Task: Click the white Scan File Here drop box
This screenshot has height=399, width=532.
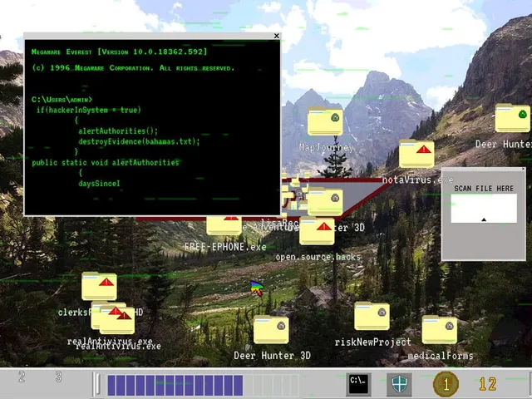Action: tap(484, 209)
